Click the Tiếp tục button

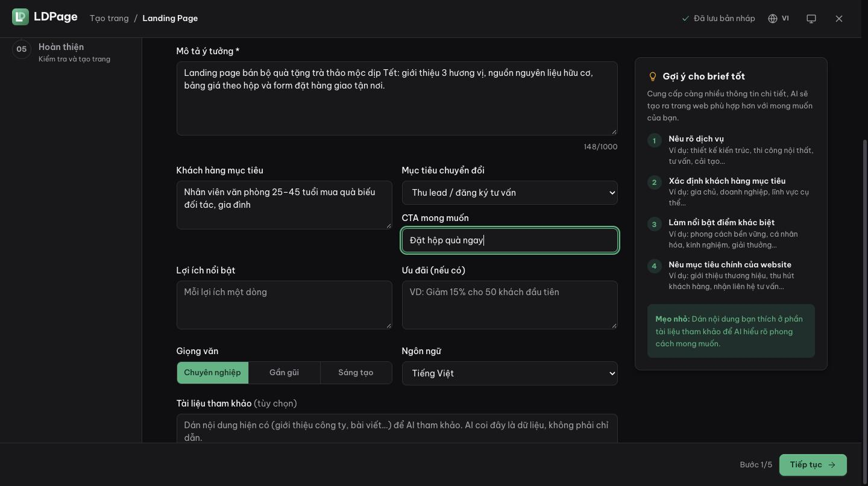click(x=813, y=465)
